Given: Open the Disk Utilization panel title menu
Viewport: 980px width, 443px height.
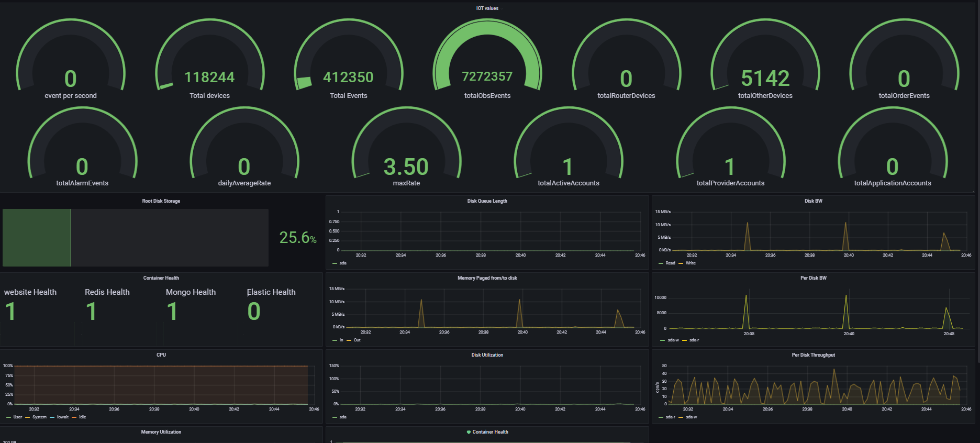Looking at the screenshot, I should pos(487,355).
